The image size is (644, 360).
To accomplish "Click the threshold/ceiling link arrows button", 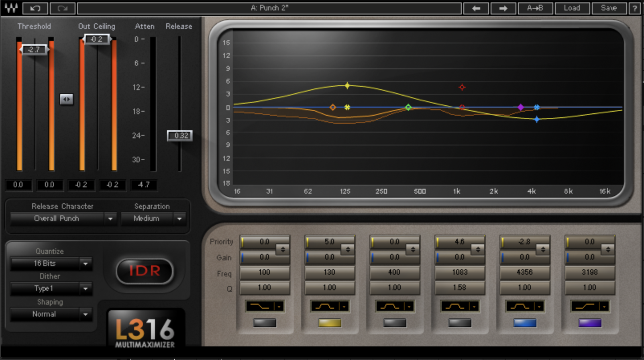I will click(x=67, y=99).
